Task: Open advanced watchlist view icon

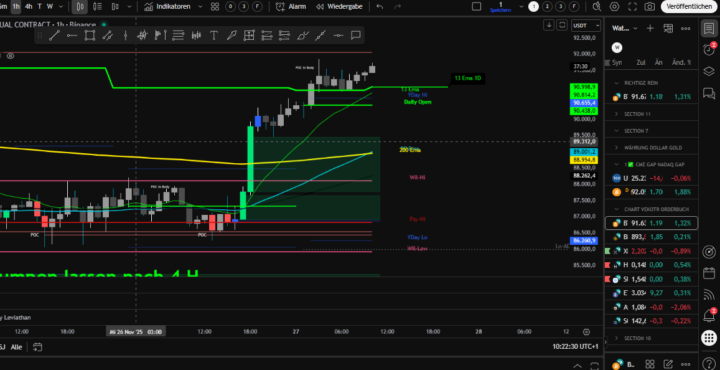Action: [x=668, y=28]
